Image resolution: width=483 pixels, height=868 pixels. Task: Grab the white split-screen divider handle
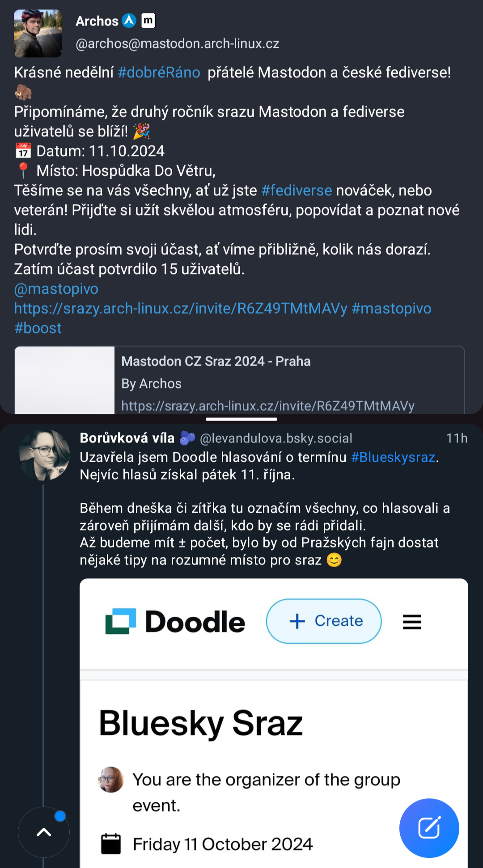241,419
